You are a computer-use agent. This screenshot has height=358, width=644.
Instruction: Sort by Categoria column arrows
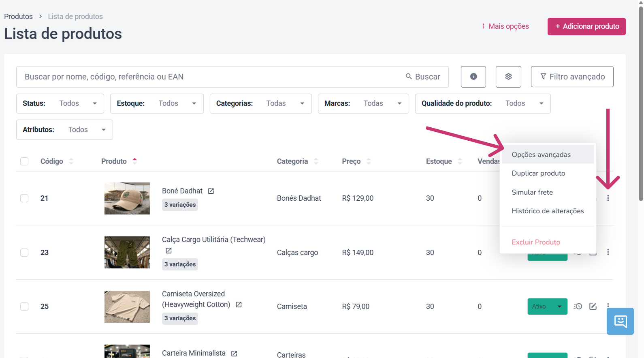316,161
